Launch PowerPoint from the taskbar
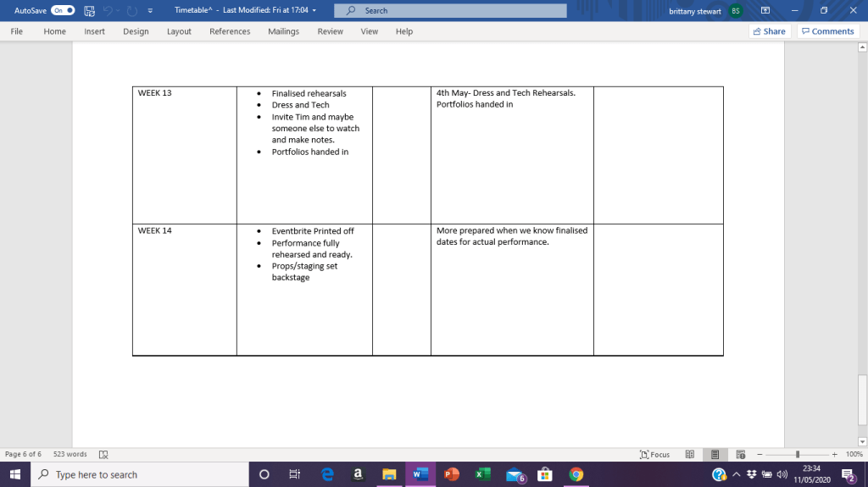Image resolution: width=868 pixels, height=487 pixels. coord(451,474)
